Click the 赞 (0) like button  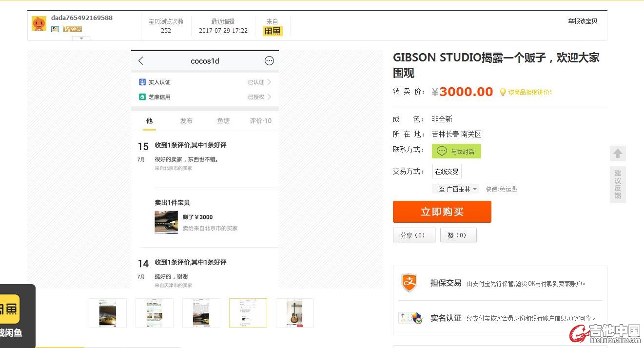[x=458, y=235]
